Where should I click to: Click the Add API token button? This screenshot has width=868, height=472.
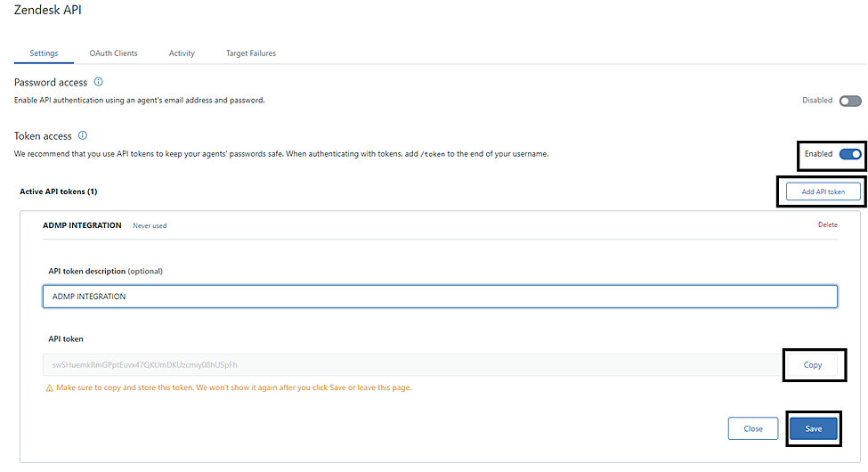click(x=823, y=191)
